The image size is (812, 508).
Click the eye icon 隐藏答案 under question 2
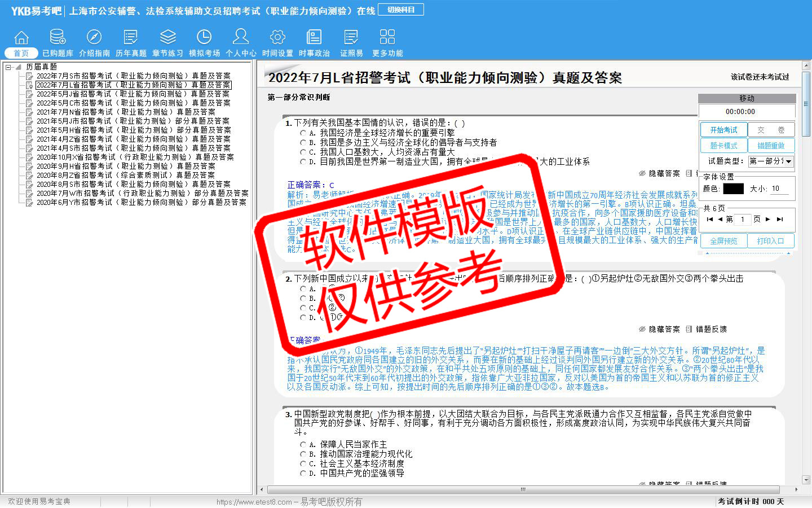coord(642,329)
